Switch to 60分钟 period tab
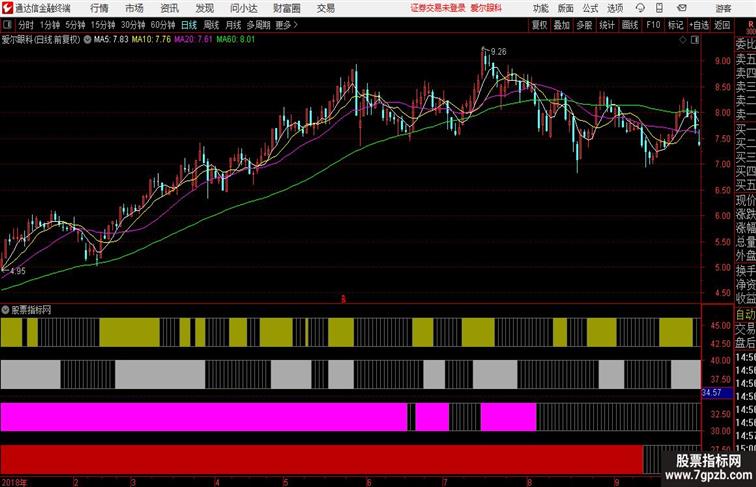 (163, 25)
